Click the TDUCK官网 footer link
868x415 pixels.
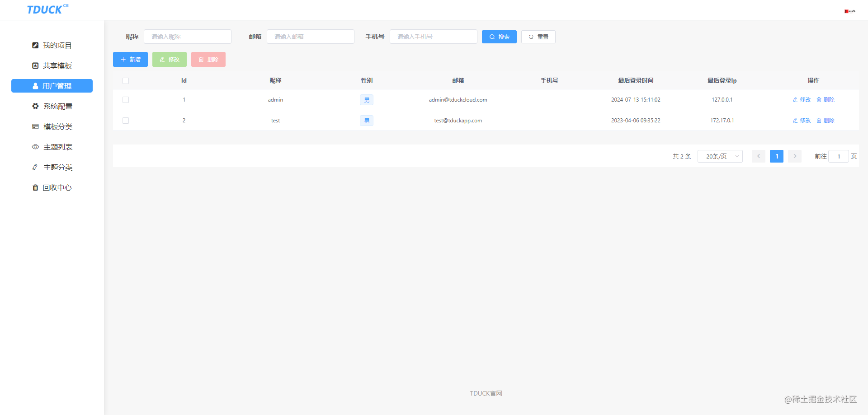pos(486,393)
